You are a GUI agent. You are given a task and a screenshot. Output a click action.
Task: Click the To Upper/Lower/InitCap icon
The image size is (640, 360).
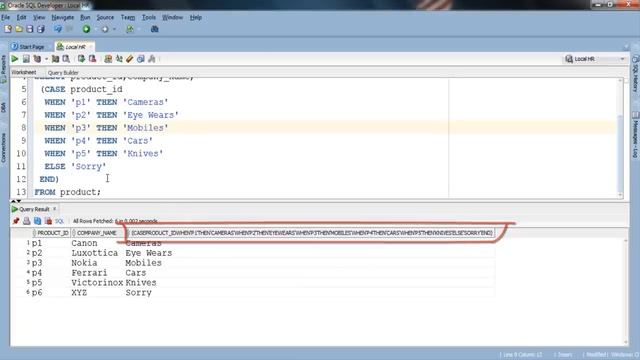click(119, 59)
